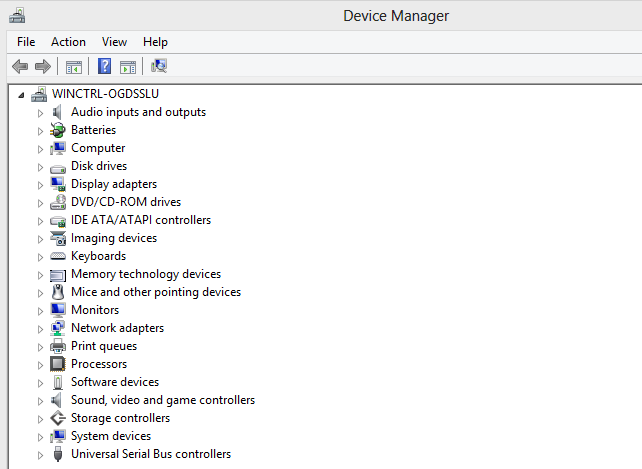This screenshot has height=469, width=642.
Task: Collapse the WINCTRL-OGDSSLU root node
Action: click(24, 95)
